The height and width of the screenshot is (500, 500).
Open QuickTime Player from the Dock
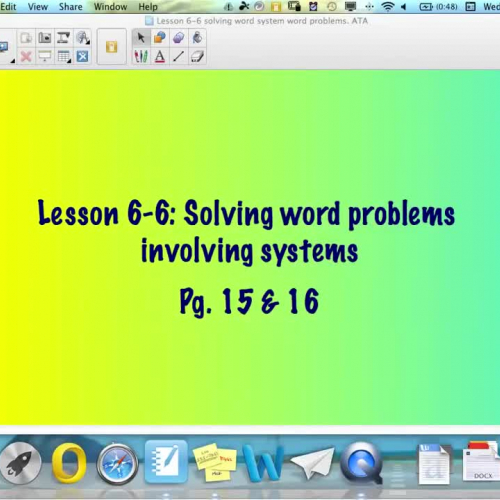coord(361,463)
